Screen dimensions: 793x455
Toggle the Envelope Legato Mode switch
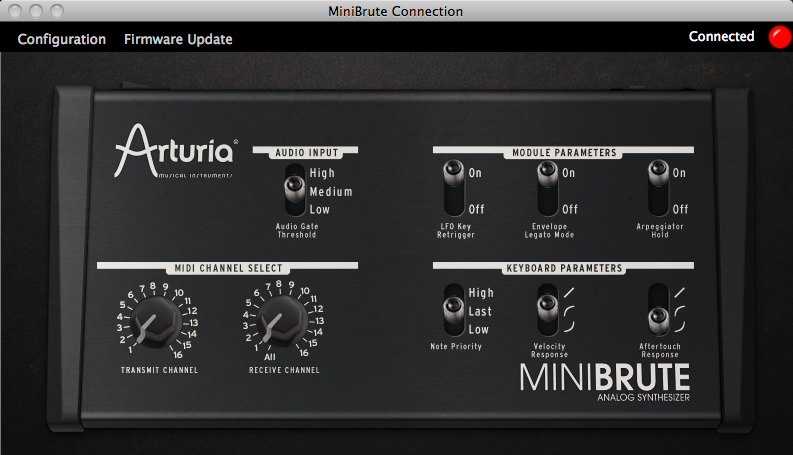click(547, 188)
